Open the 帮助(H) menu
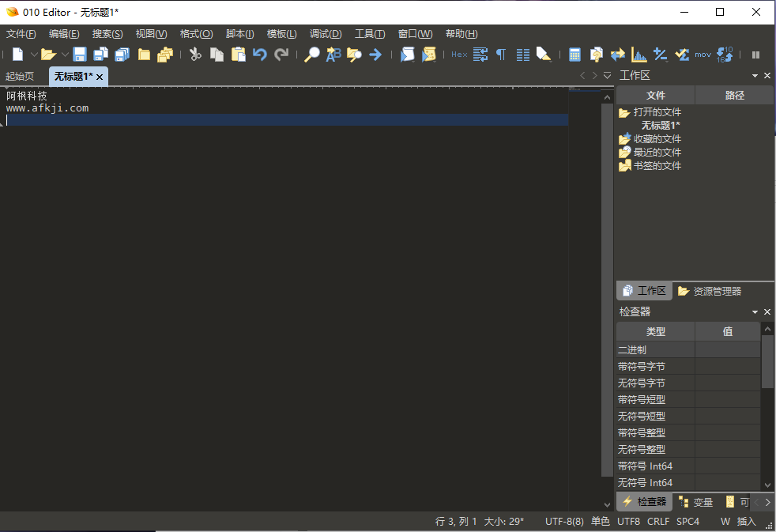Screen dimensions: 776x532 (461, 34)
